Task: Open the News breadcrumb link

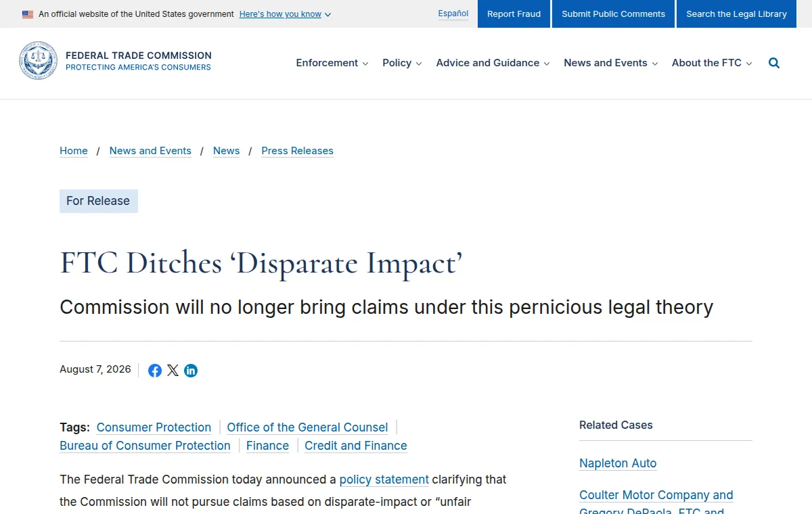Action: (226, 151)
